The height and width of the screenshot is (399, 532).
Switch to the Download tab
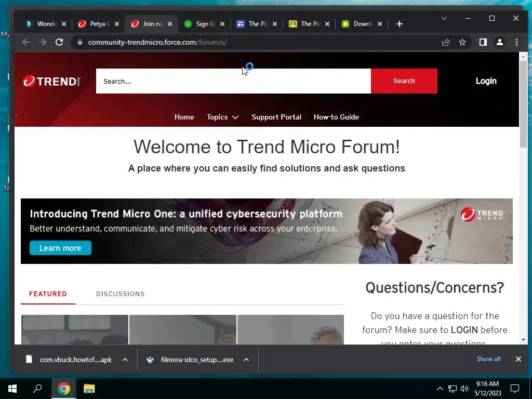tap(358, 24)
